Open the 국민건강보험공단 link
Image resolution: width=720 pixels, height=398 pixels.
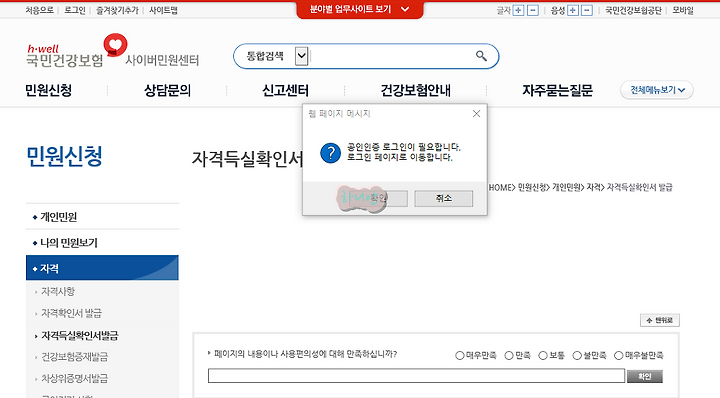click(633, 10)
